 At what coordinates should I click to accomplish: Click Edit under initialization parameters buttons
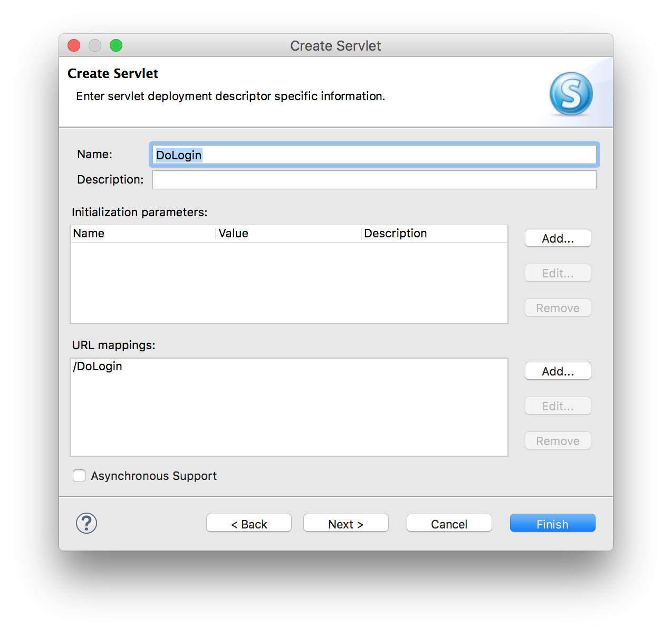[558, 273]
